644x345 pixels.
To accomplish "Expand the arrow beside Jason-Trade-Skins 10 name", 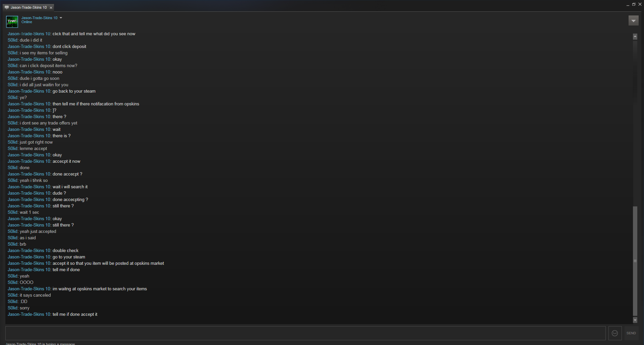I will click(x=61, y=18).
